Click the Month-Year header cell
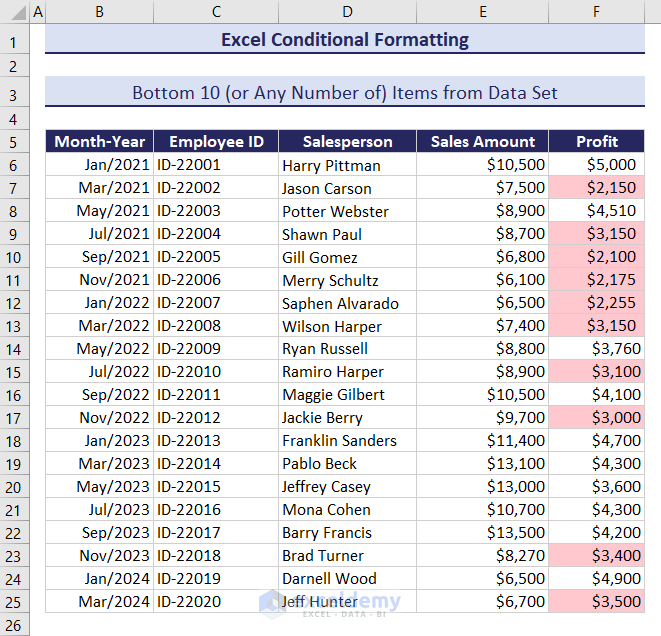The image size is (661, 636). point(99,141)
